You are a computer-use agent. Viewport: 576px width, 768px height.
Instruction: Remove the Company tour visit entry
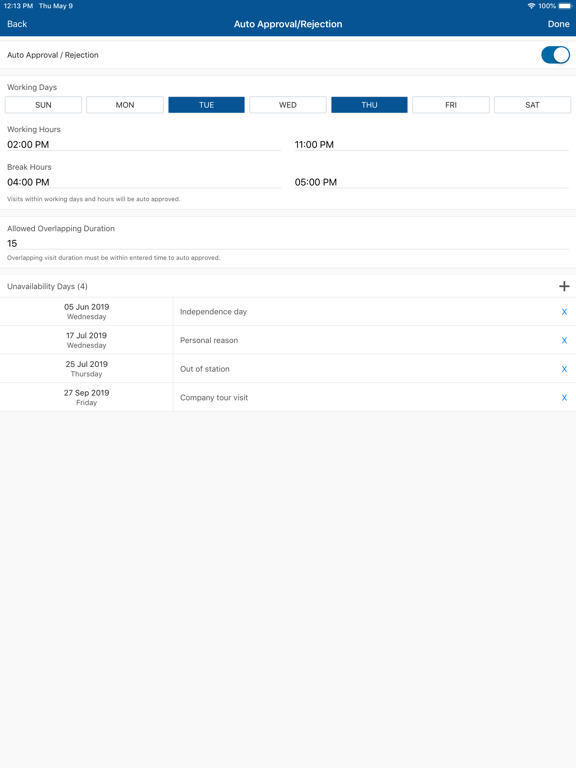pyautogui.click(x=564, y=398)
